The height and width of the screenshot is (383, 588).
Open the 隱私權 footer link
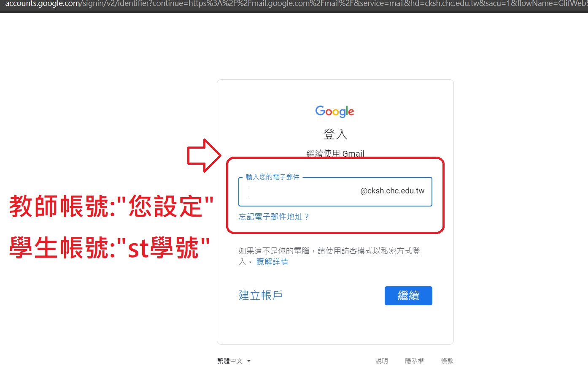coord(414,361)
